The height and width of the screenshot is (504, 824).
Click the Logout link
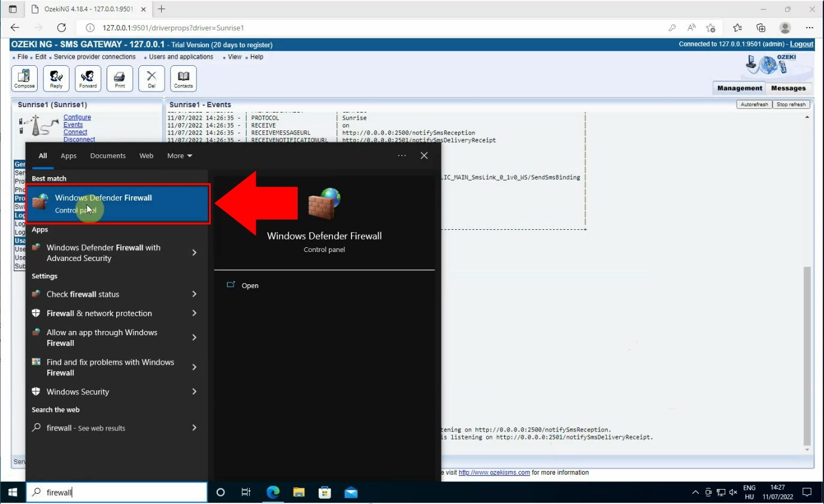[801, 44]
